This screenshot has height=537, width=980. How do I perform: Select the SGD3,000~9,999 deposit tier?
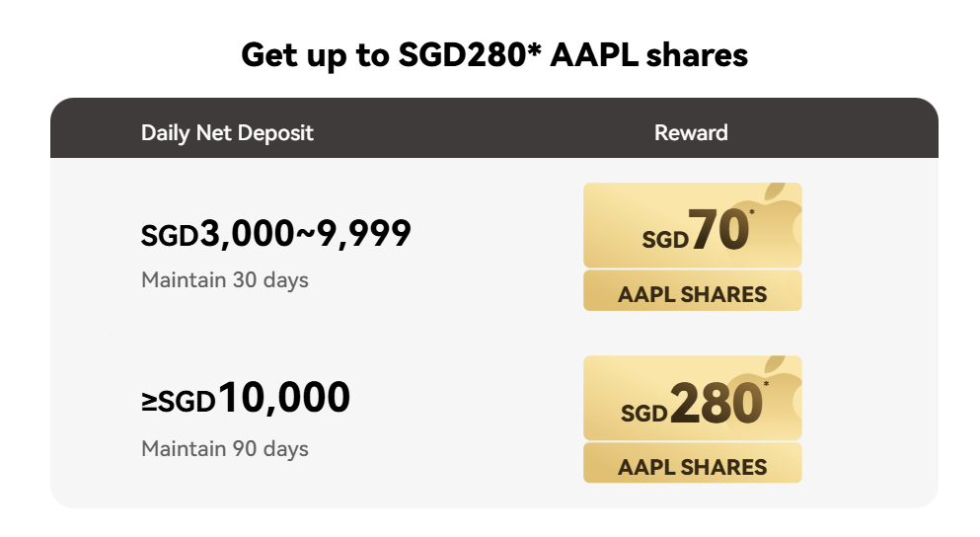coord(275,235)
